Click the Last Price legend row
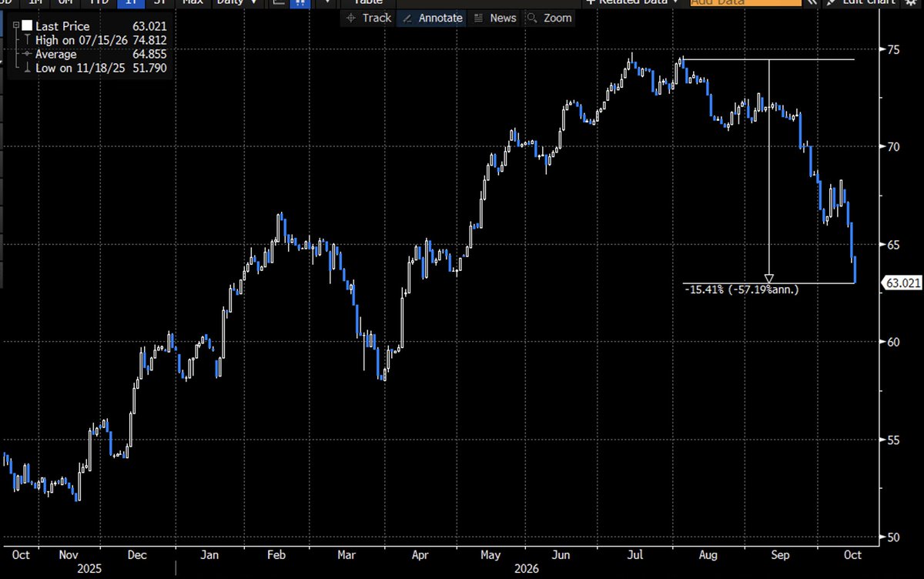 (91, 26)
